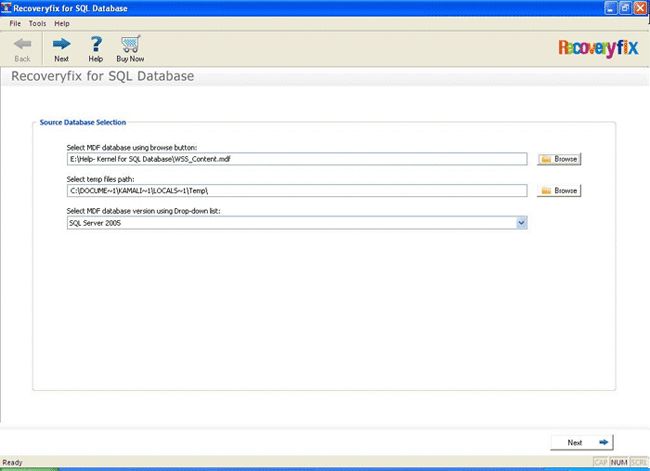Open the File menu
The image size is (650, 471).
click(x=15, y=23)
